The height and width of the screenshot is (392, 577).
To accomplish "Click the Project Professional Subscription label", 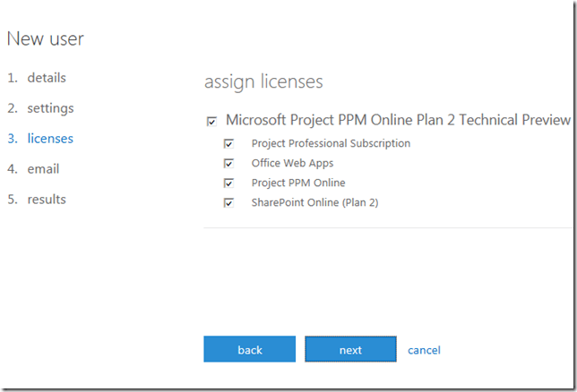I will 331,143.
